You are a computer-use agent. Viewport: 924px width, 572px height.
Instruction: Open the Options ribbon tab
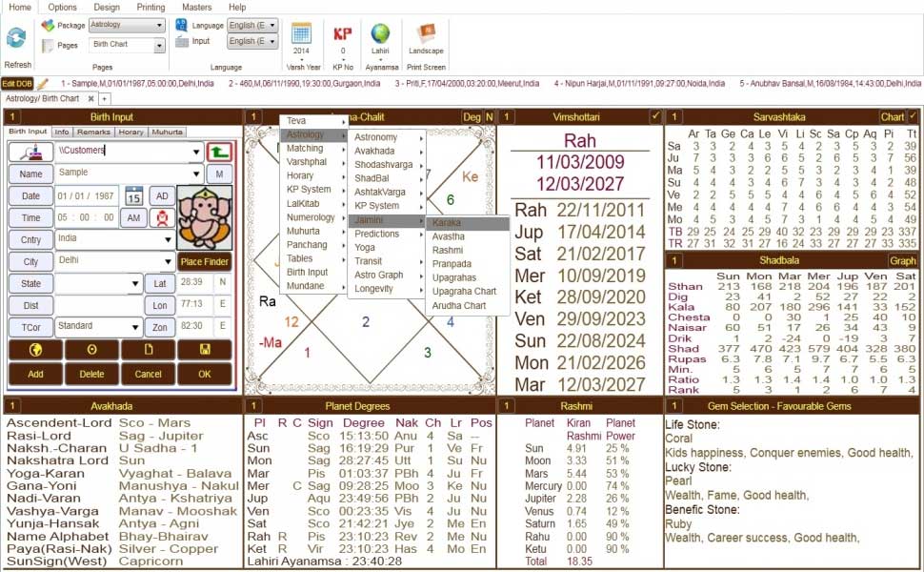pos(63,7)
